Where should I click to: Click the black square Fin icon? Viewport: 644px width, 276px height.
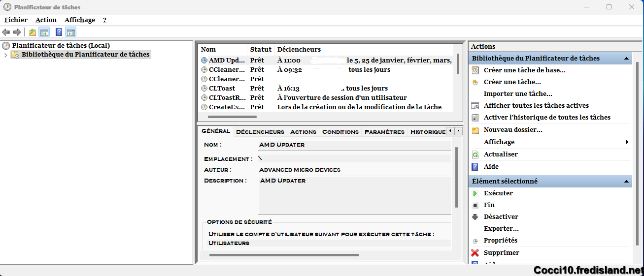pyautogui.click(x=475, y=205)
